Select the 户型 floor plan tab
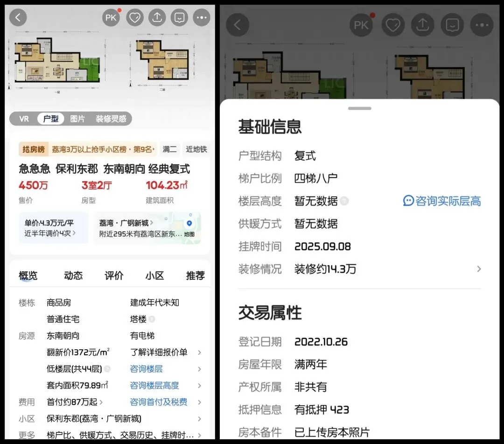 point(51,119)
